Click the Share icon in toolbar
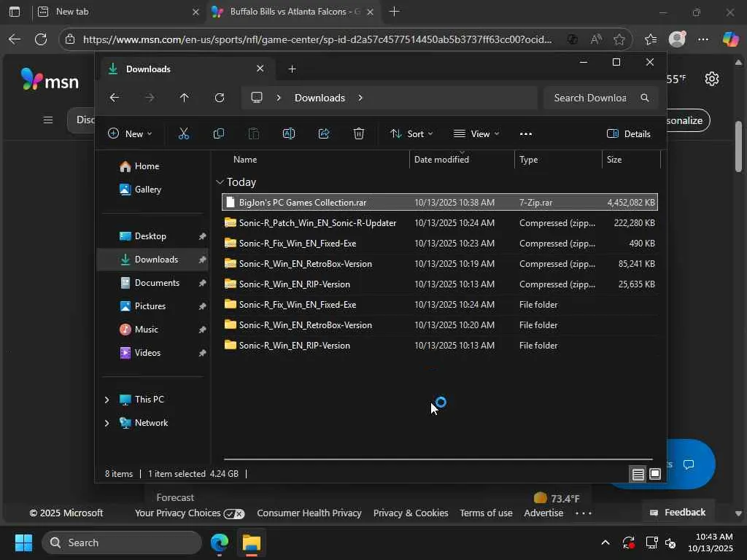This screenshot has width=747, height=560. [323, 133]
